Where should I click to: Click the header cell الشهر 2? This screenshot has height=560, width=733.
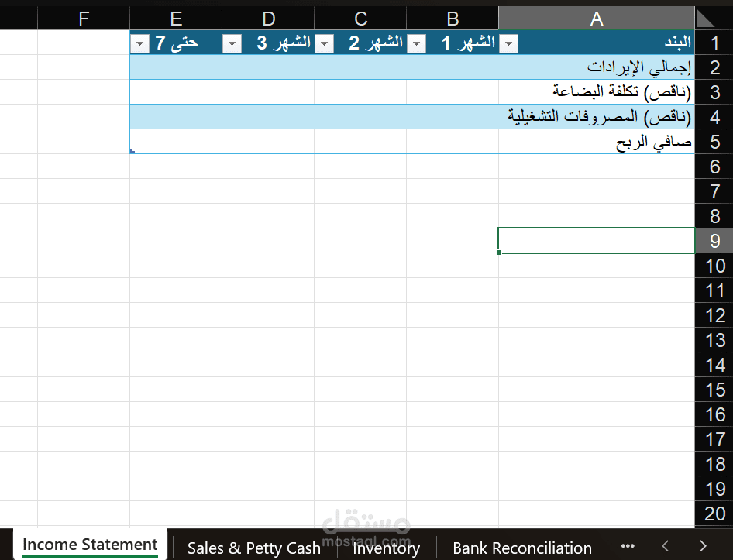[x=360, y=43]
